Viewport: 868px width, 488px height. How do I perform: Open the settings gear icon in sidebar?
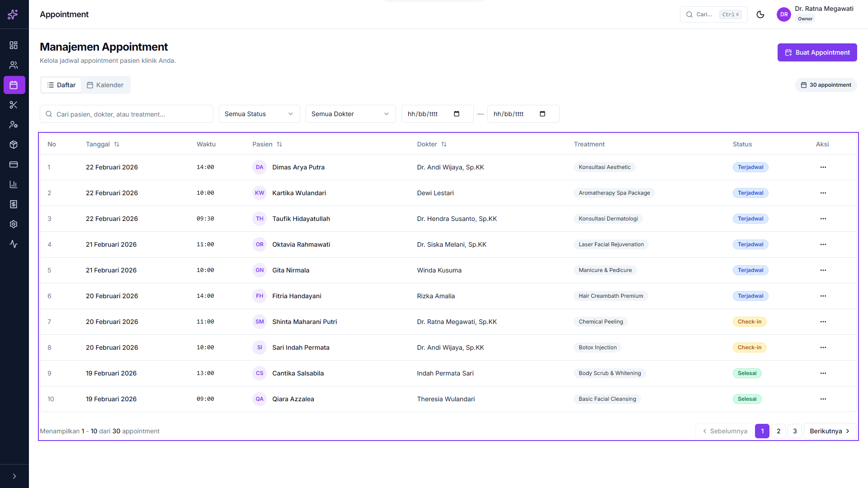(14, 224)
